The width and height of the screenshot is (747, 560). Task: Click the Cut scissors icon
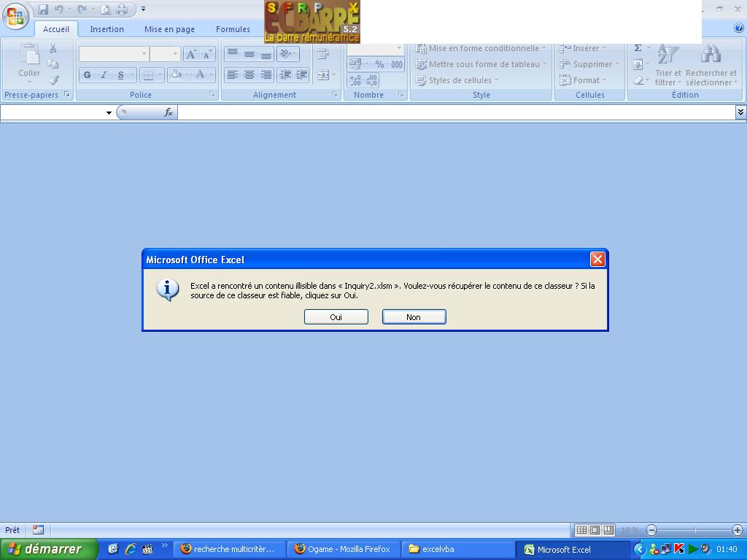coord(53,49)
